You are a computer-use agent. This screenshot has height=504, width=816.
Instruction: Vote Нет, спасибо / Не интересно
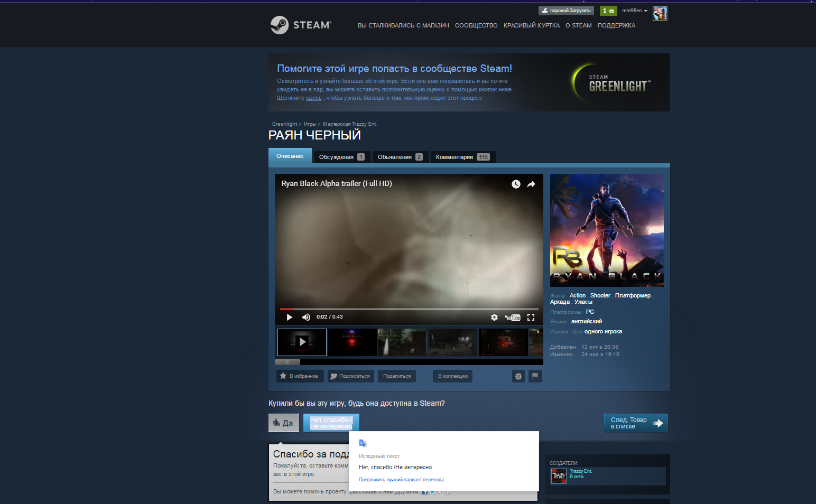click(331, 423)
